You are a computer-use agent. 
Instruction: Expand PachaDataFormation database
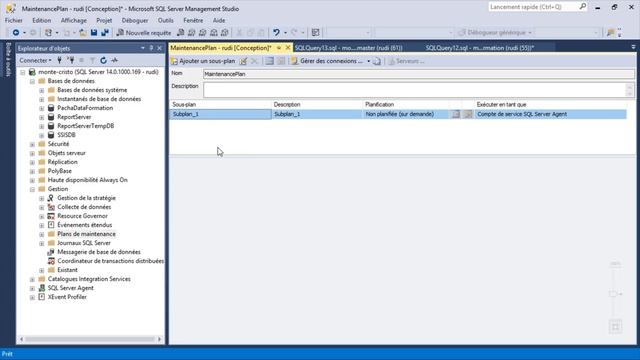pos(42,108)
